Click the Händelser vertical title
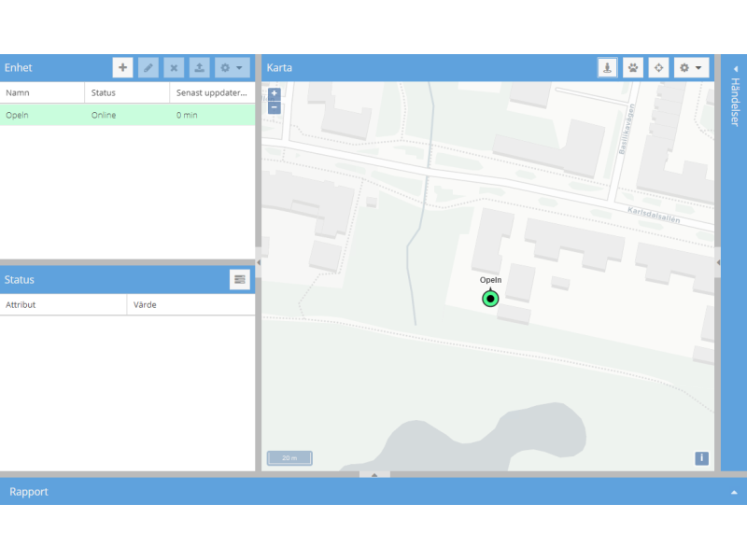The width and height of the screenshot is (747, 560). coord(735,102)
